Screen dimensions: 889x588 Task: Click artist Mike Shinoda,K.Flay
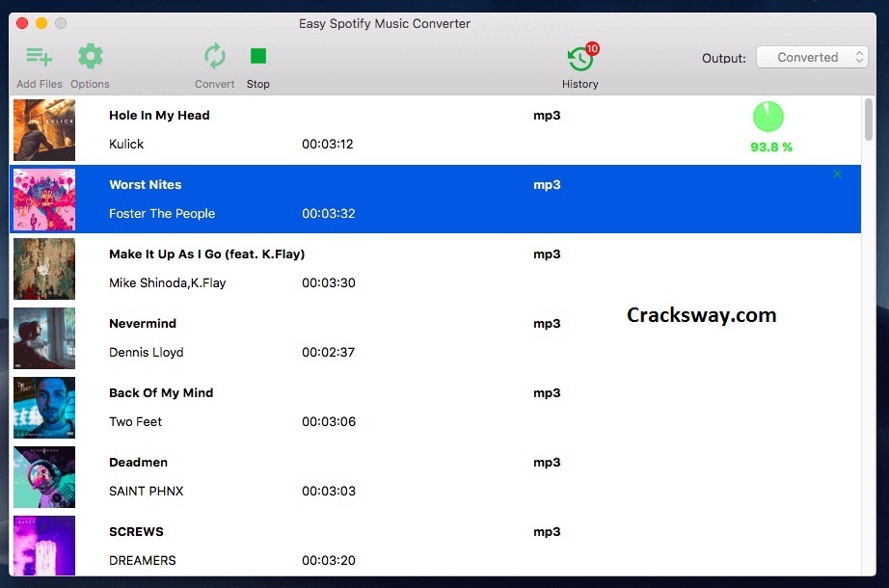tap(167, 283)
